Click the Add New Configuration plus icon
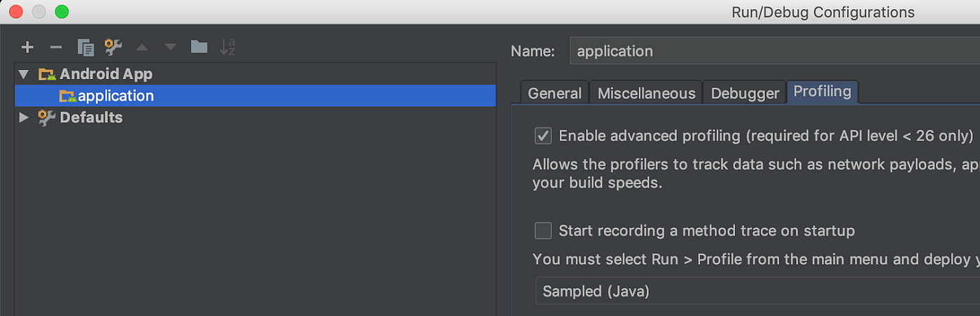This screenshot has height=316, width=980. (27, 48)
